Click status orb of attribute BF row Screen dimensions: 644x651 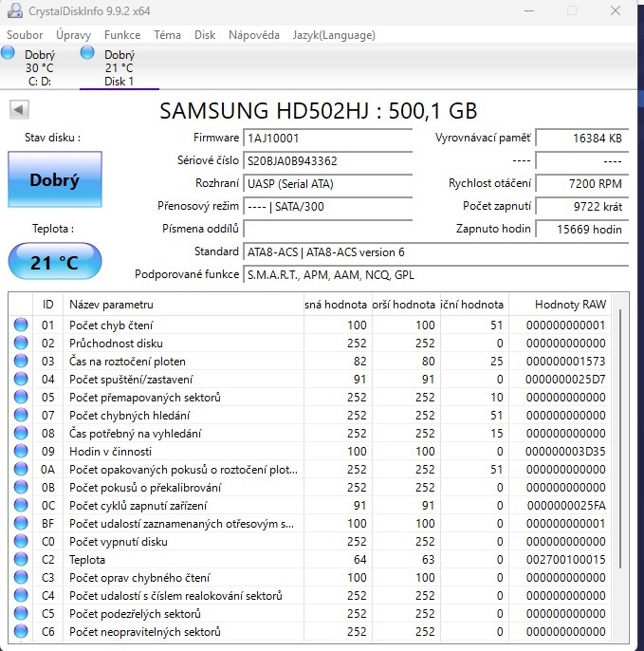[x=21, y=523]
